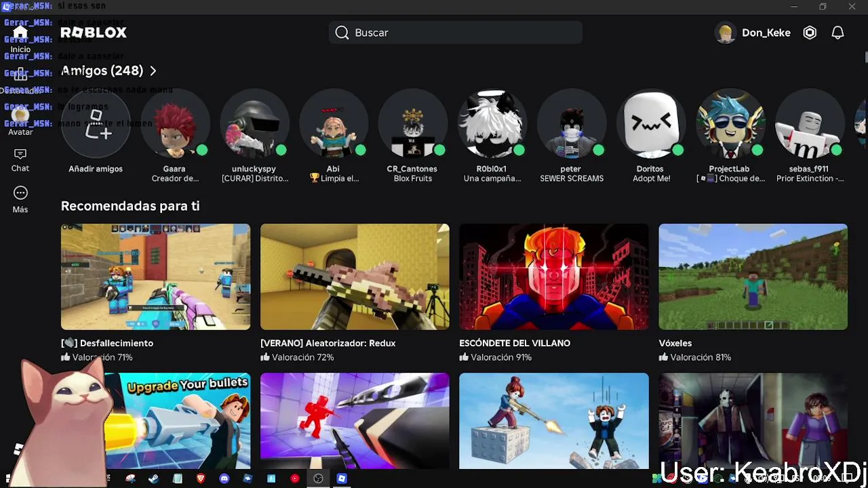Image resolution: width=868 pixels, height=488 pixels.
Task: Click the 'Vóxeles' game title
Action: [675, 343]
